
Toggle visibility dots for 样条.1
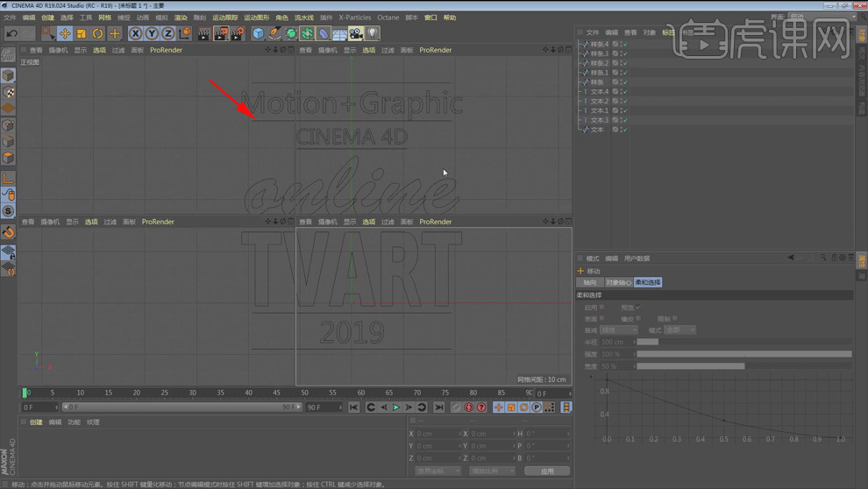621,73
